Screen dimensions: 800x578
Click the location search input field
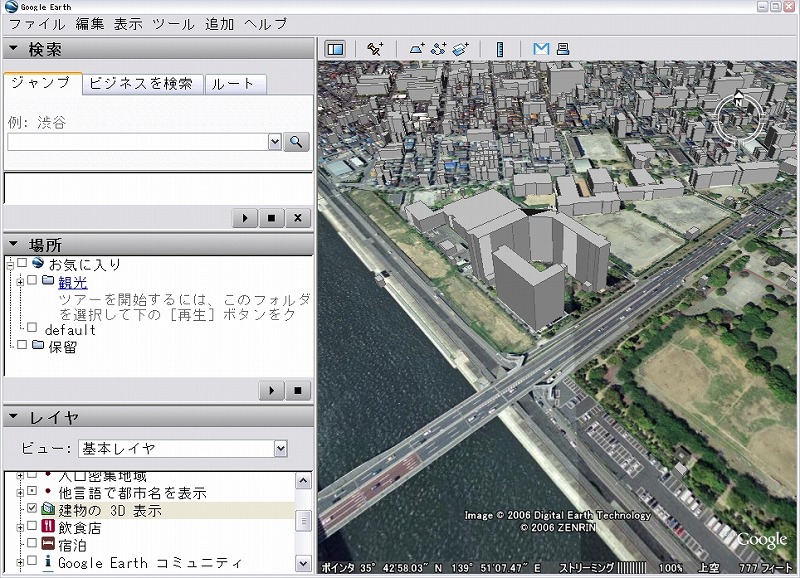(x=138, y=142)
